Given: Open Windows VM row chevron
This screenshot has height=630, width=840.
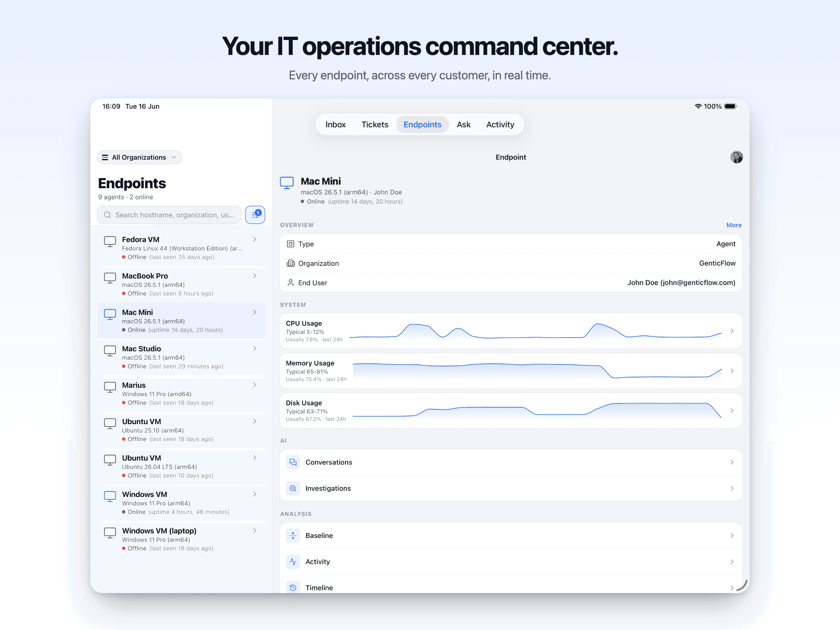Looking at the screenshot, I should click(x=255, y=494).
